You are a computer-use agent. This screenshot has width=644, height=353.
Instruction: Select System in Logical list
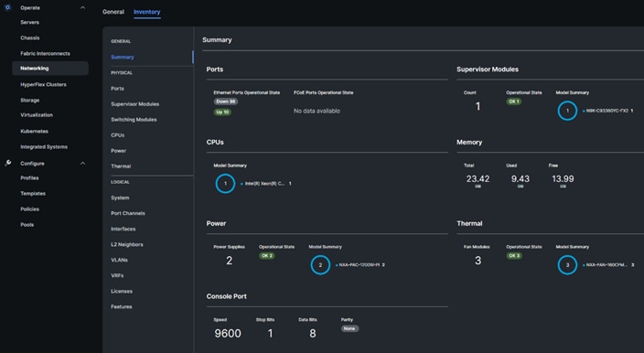[120, 198]
